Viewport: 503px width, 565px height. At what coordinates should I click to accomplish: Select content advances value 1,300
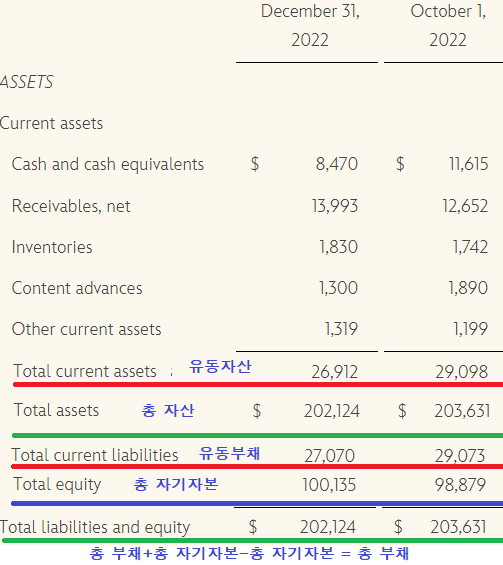(338, 288)
